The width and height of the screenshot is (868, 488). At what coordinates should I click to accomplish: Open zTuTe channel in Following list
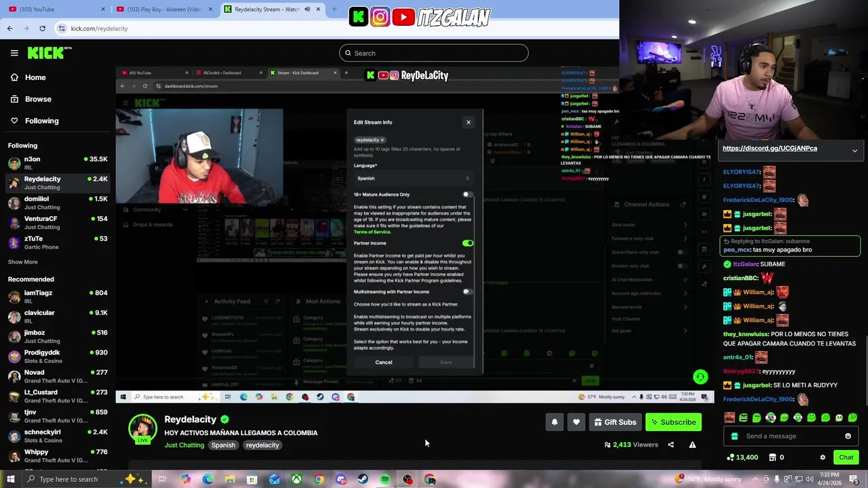point(58,243)
